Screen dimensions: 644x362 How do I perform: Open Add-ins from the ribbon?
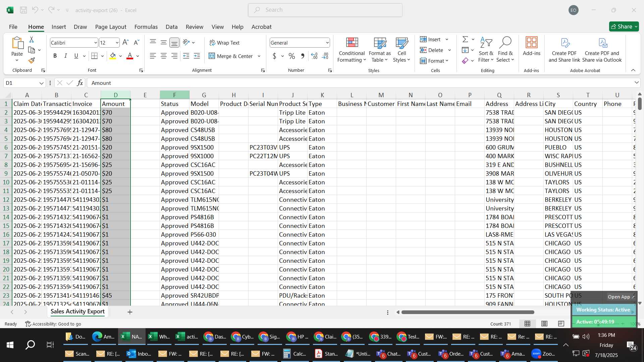[532, 46]
